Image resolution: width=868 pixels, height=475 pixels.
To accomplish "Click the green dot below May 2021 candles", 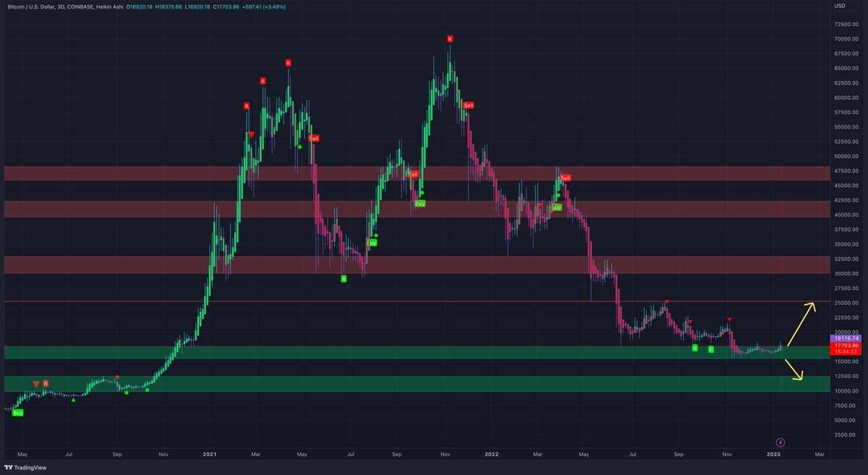I will click(x=299, y=147).
